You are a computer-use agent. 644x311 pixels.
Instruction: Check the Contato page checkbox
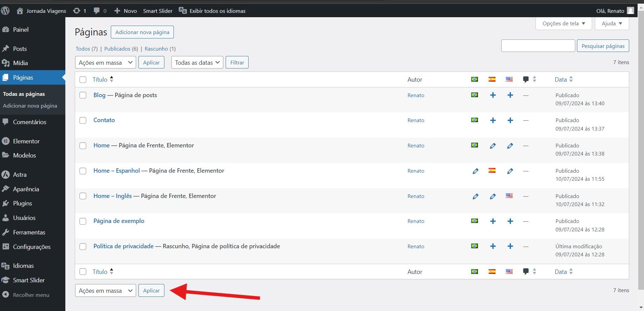(83, 120)
